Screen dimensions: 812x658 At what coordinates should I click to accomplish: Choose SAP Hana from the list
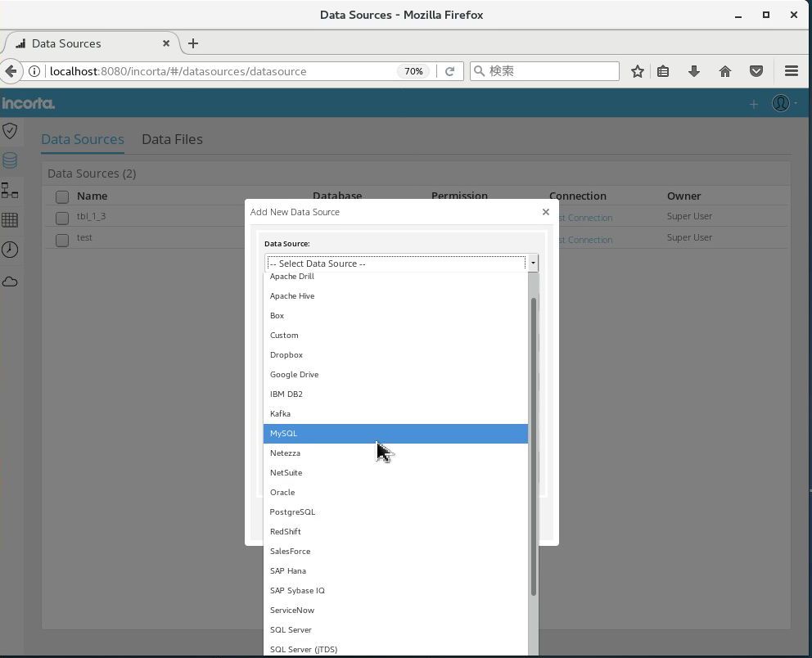tap(395, 571)
